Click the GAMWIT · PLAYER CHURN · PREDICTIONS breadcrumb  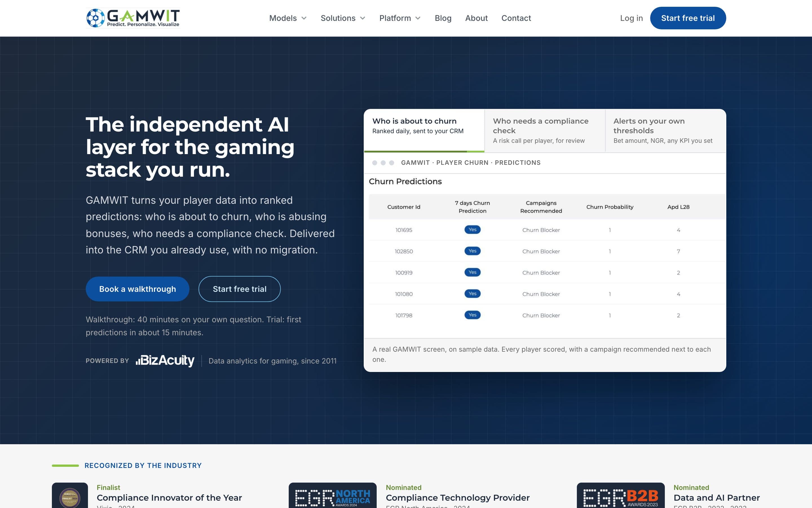coord(470,163)
